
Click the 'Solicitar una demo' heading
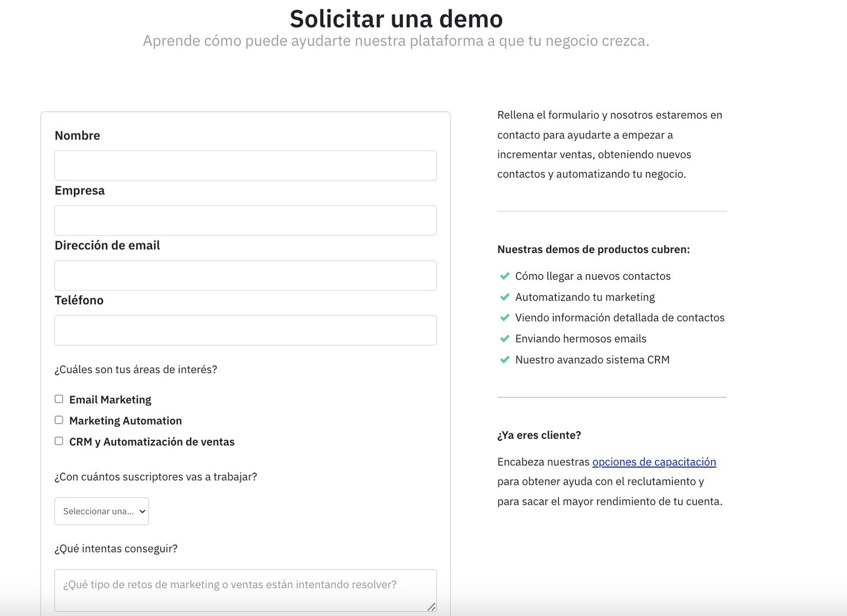tap(396, 19)
